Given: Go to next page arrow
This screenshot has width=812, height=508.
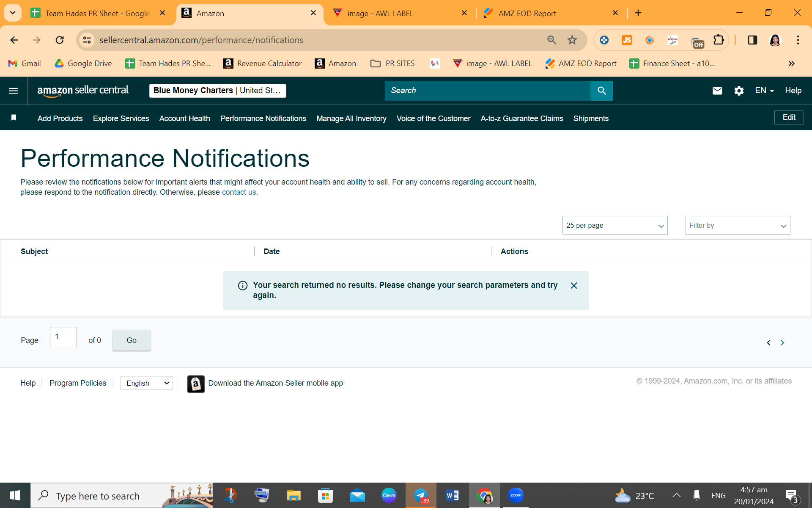Looking at the screenshot, I should click(782, 342).
